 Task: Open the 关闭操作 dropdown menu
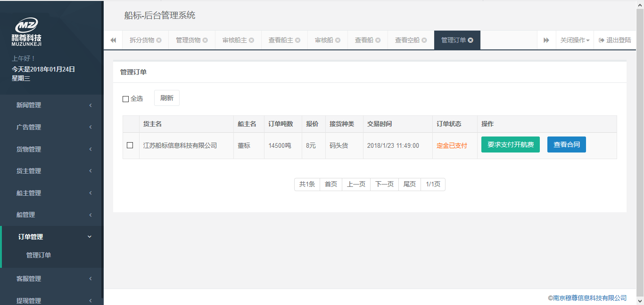[x=574, y=40]
